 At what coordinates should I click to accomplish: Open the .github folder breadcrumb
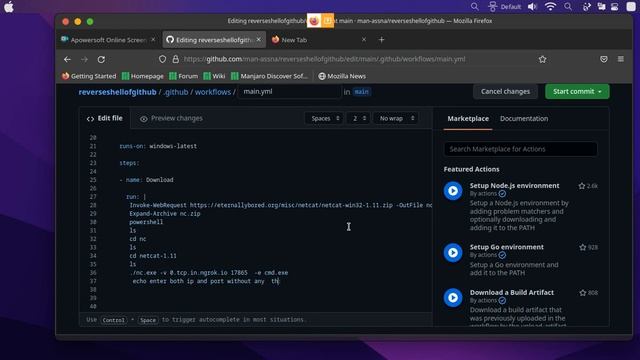click(176, 92)
